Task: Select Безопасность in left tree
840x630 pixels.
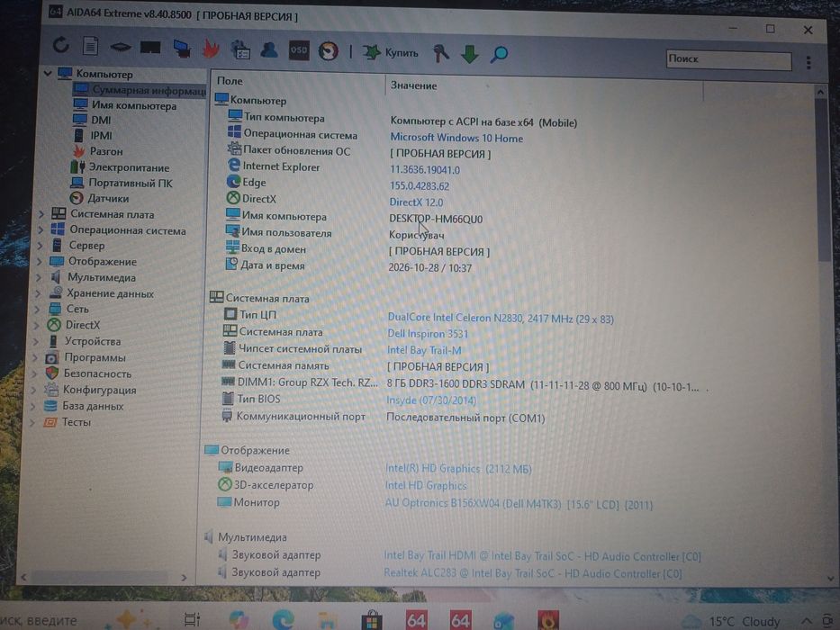Action: click(x=97, y=373)
